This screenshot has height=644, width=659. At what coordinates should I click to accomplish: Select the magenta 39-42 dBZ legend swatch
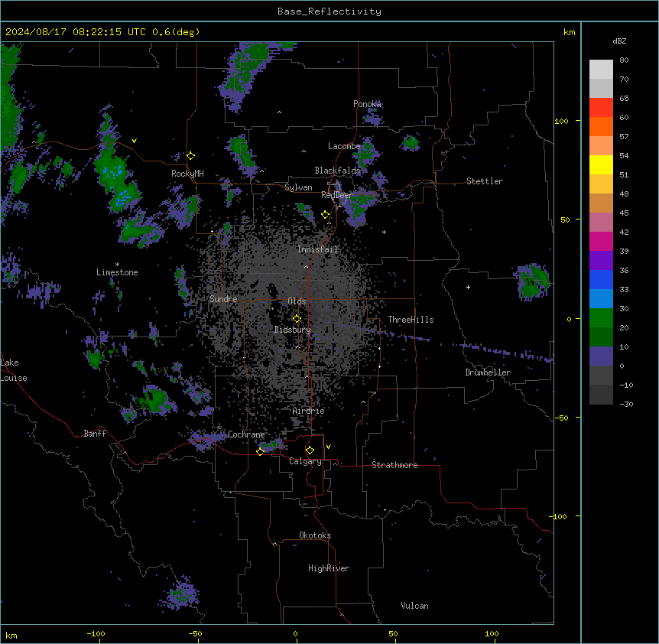coord(601,241)
